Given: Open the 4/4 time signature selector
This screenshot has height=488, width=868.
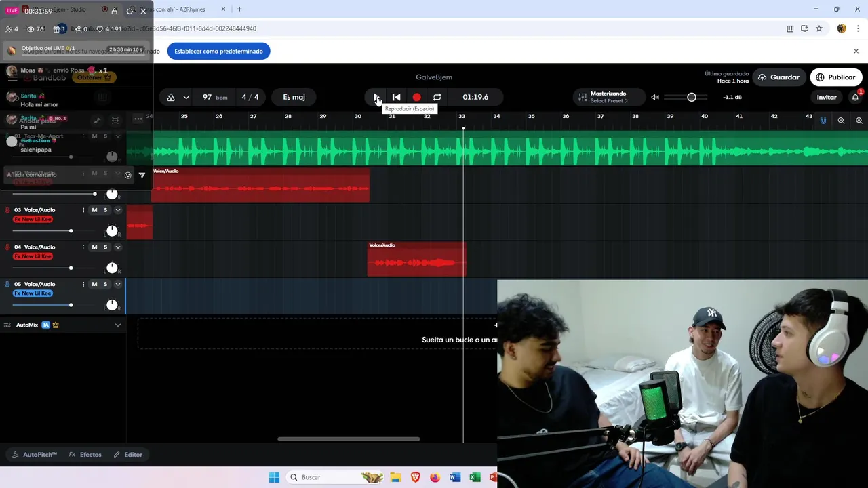Looking at the screenshot, I should [x=250, y=97].
